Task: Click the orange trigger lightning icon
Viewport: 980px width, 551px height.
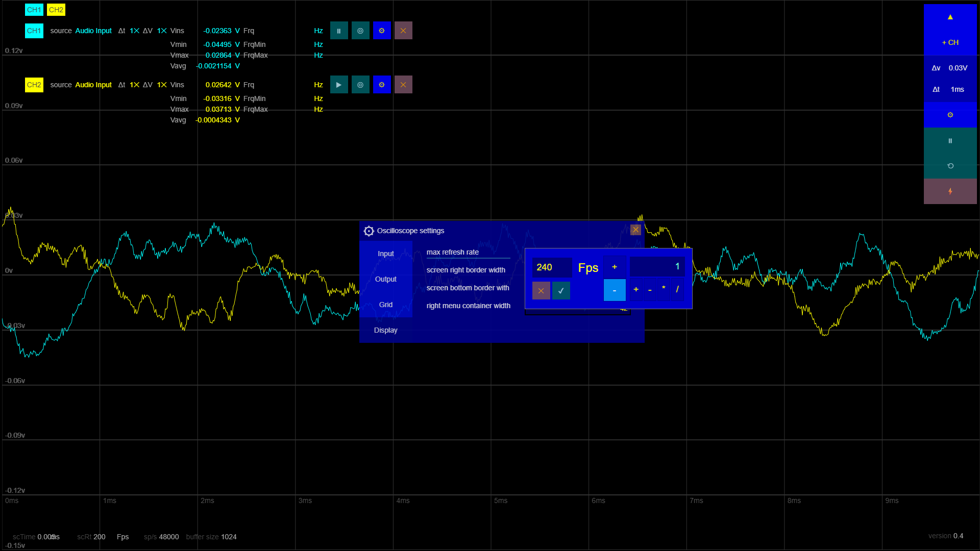Action: click(x=950, y=191)
